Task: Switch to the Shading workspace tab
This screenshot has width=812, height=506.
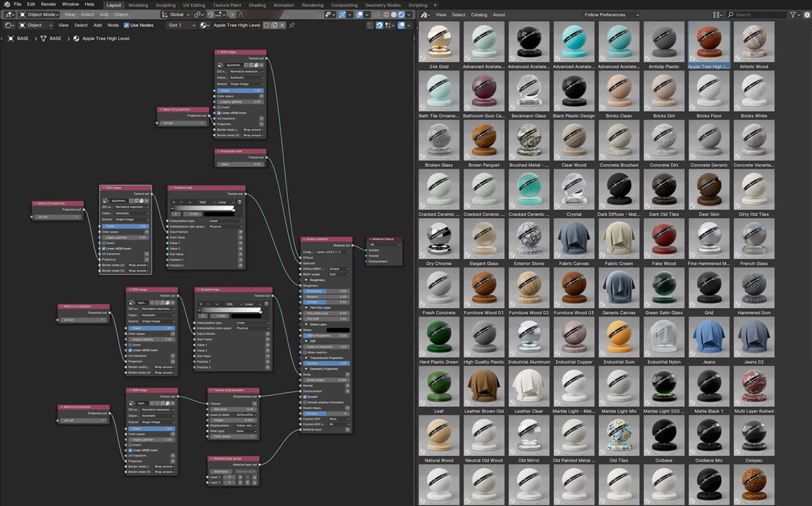Action: click(x=257, y=4)
